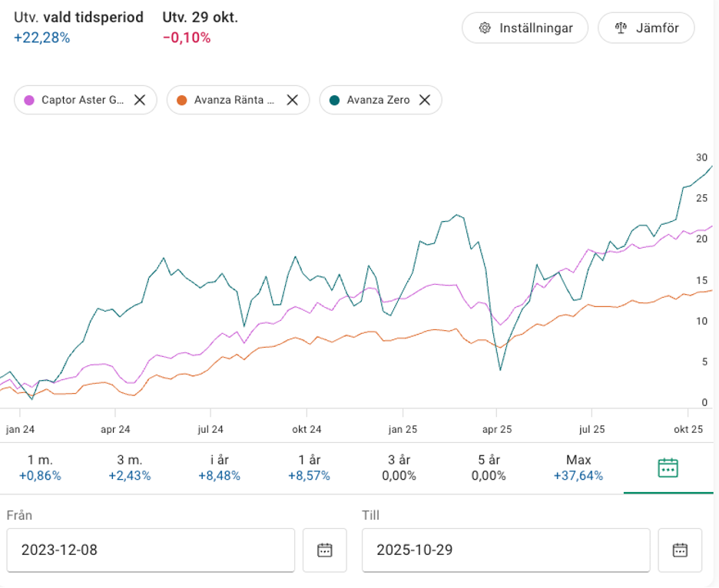719x588 pixels.
Task: Choose the 5 år period tab
Action: tap(489, 467)
